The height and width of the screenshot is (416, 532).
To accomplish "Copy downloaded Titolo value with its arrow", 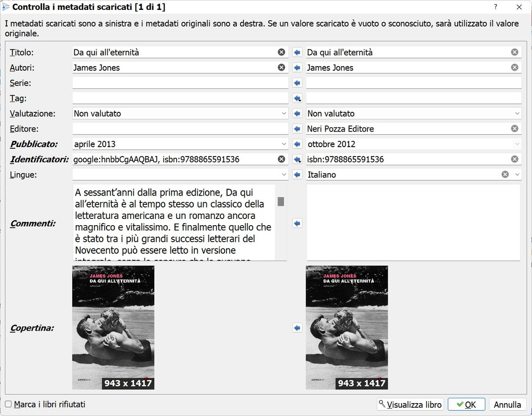I will [297, 53].
